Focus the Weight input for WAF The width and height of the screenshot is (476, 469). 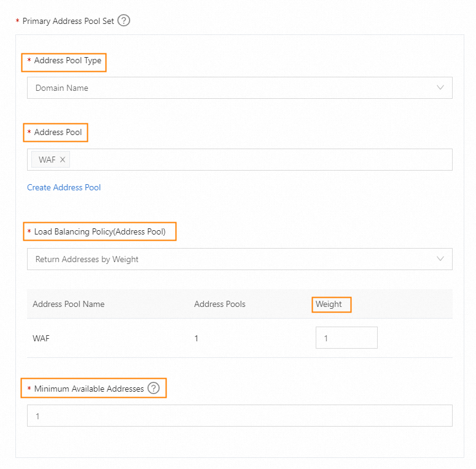(x=346, y=338)
